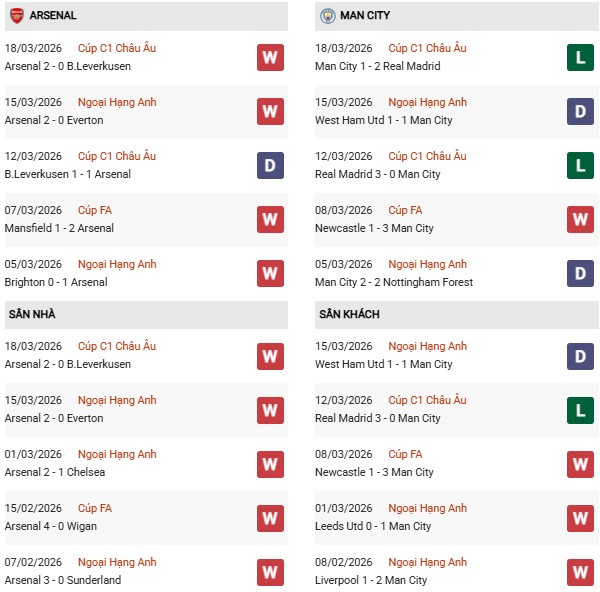
Task: Click the W badge for Arsenal 4 - 0 Wigan
Action: (x=270, y=517)
